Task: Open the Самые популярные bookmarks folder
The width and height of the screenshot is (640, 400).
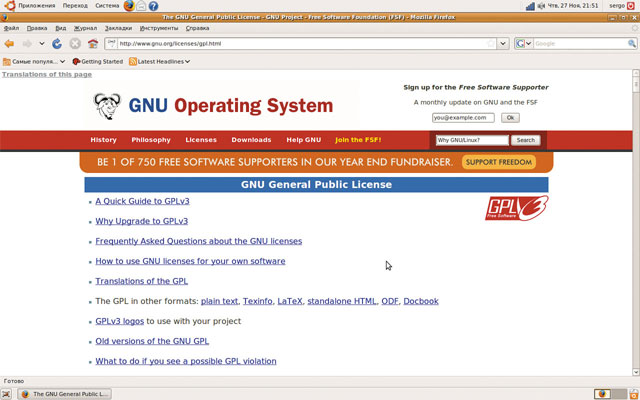Action: [x=34, y=62]
